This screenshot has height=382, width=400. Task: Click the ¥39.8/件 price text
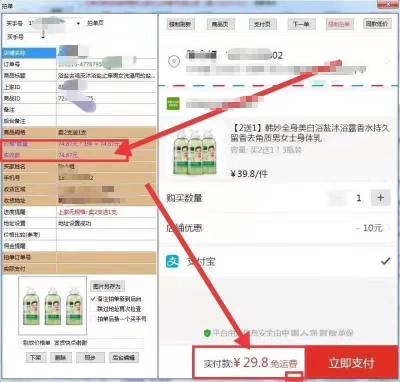(x=249, y=173)
